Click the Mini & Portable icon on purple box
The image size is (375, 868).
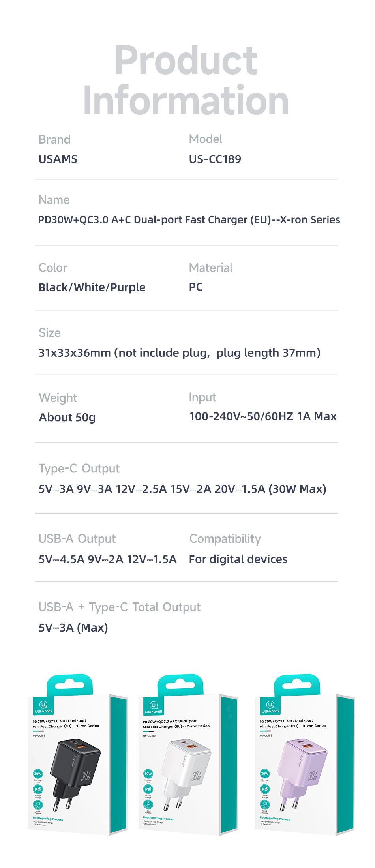[265, 804]
